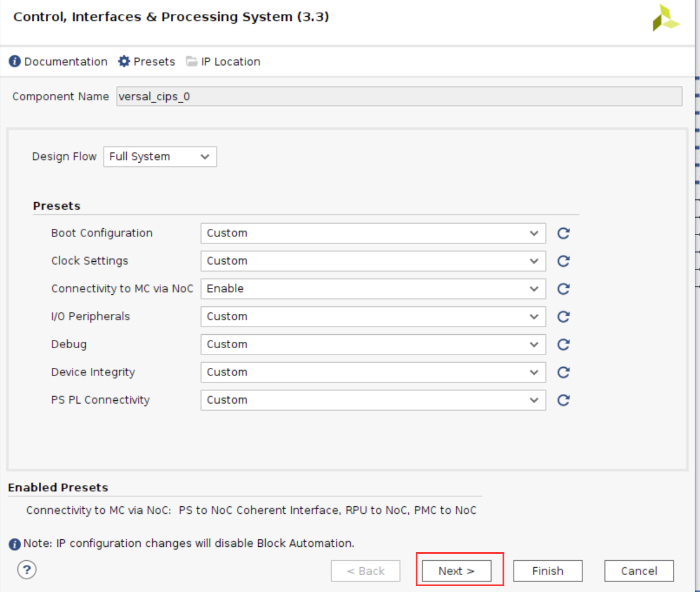Open the IP Location option

223,61
